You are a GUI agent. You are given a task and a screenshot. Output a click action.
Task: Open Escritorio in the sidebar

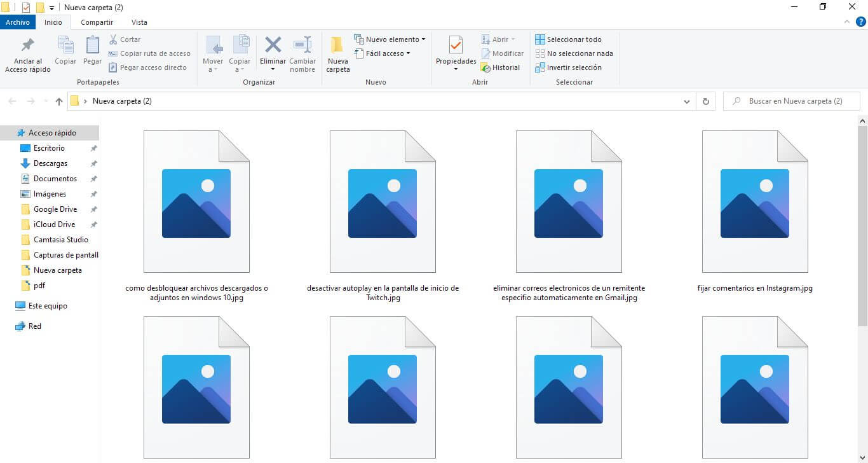coord(49,148)
